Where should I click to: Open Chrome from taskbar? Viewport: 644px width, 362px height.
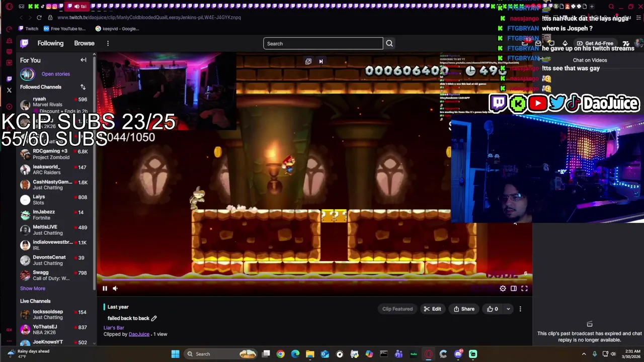(x=280, y=354)
